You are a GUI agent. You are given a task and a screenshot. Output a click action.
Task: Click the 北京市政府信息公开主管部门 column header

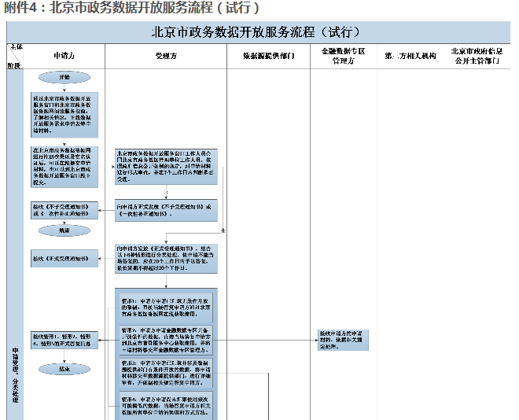click(475, 56)
